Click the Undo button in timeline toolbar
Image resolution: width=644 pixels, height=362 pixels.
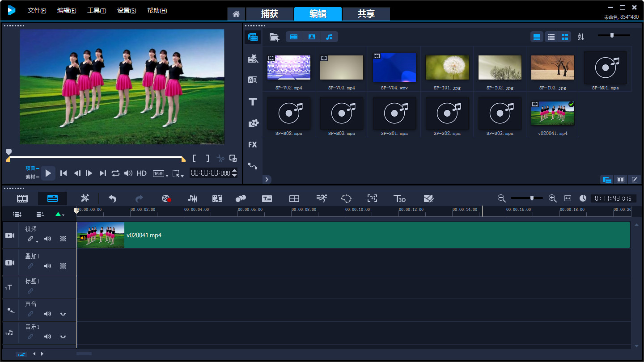(x=112, y=198)
